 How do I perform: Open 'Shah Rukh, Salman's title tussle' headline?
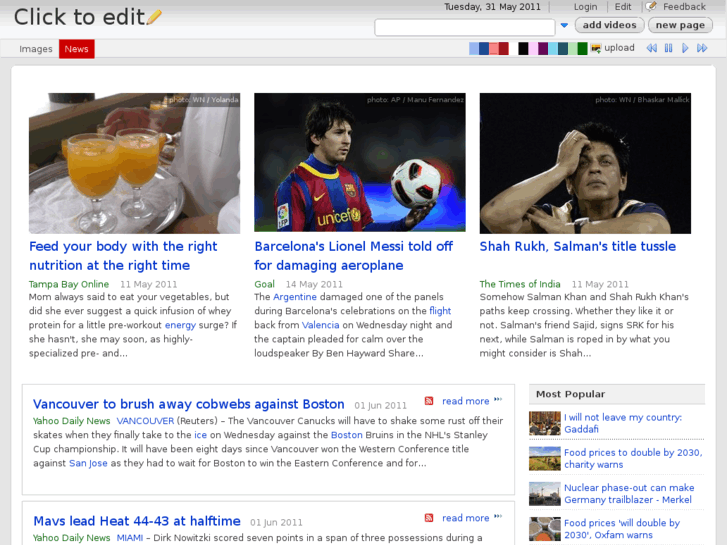(x=578, y=246)
